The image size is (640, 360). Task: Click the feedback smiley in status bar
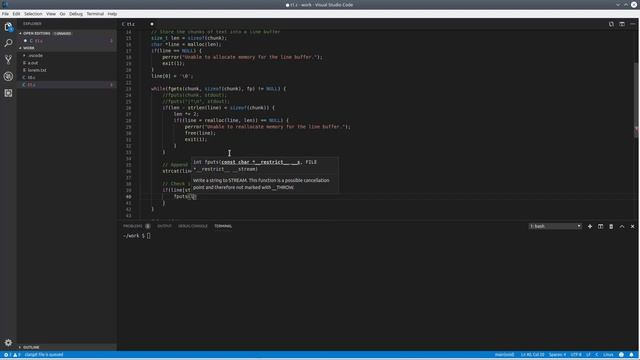[x=621, y=355]
